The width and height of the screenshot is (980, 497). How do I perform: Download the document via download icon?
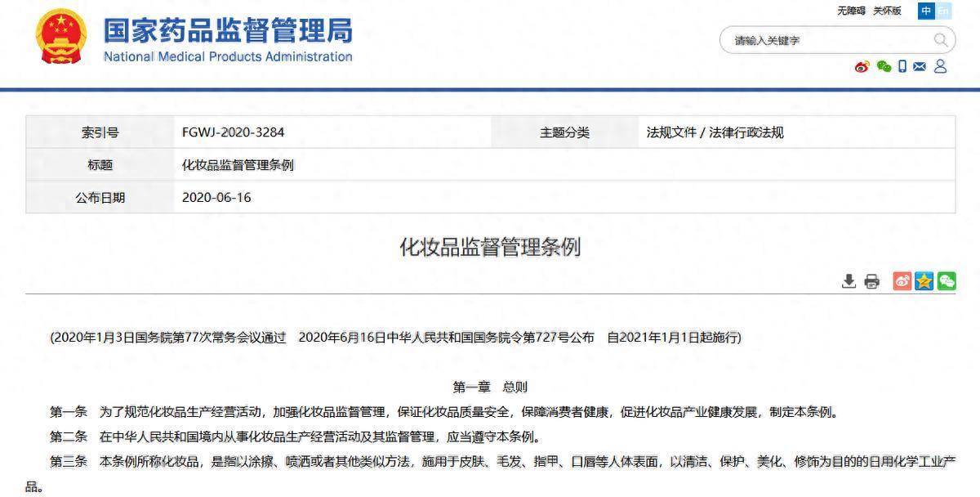coord(849,281)
